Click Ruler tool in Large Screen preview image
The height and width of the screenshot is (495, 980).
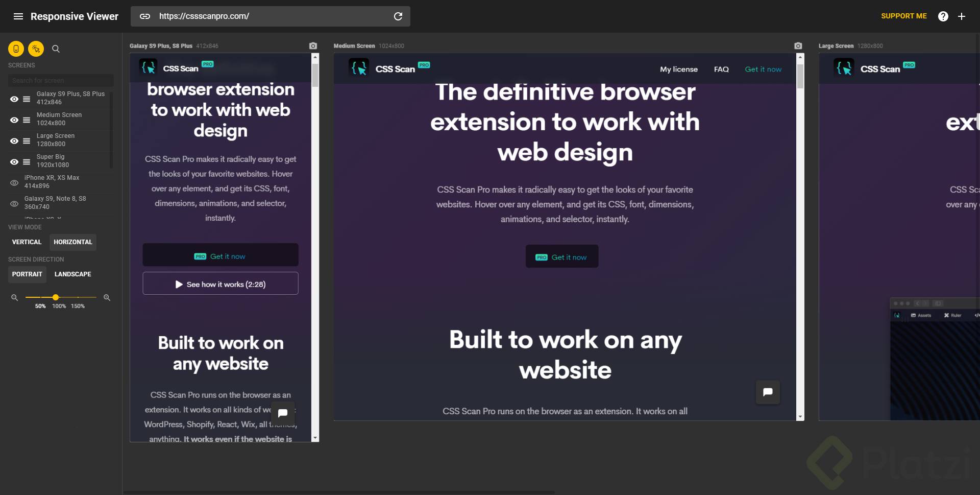[x=953, y=315]
